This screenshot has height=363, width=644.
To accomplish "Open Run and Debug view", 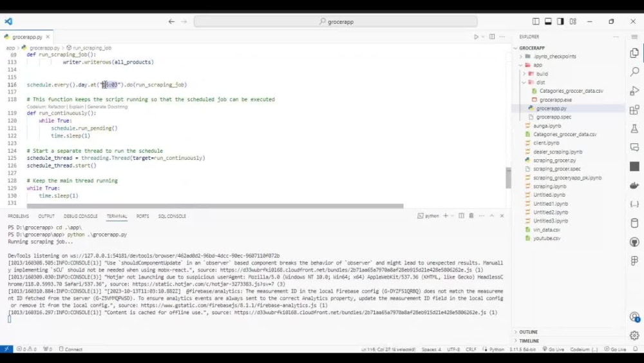I will click(634, 90).
